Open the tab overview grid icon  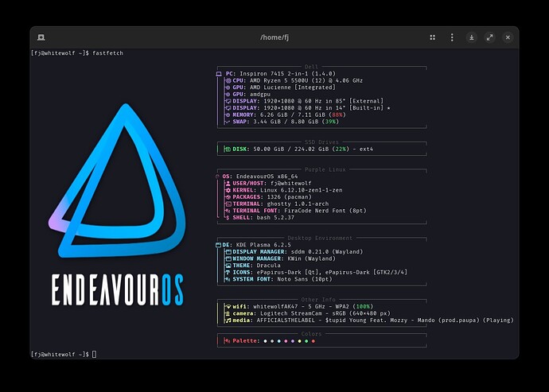433,37
